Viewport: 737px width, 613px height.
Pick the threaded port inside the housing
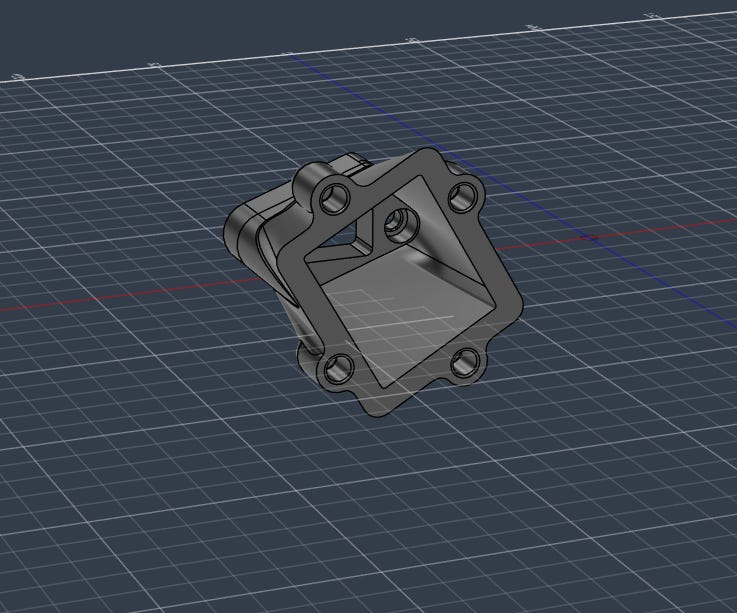[401, 224]
